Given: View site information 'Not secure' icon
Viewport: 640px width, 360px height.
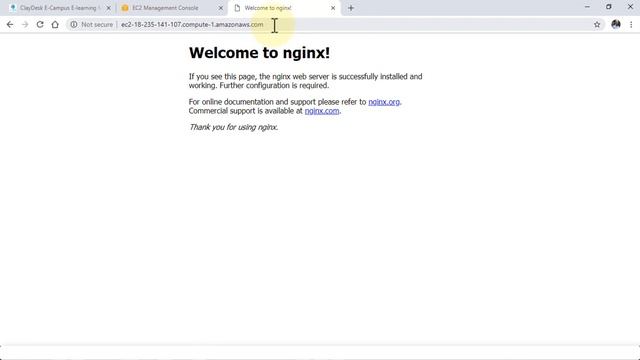Looking at the screenshot, I should click(73, 24).
